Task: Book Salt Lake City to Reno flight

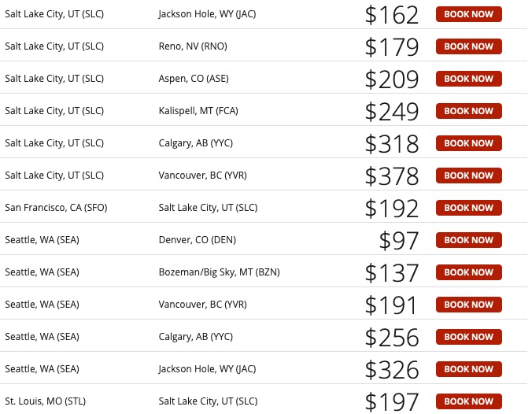Action: 468,46
